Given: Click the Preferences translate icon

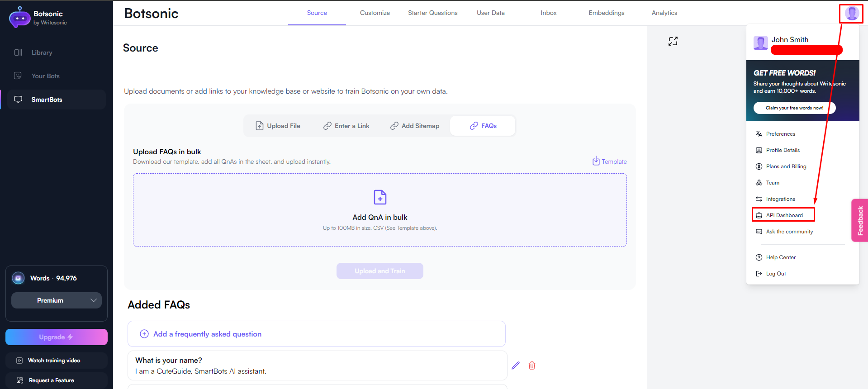Looking at the screenshot, I should (759, 134).
